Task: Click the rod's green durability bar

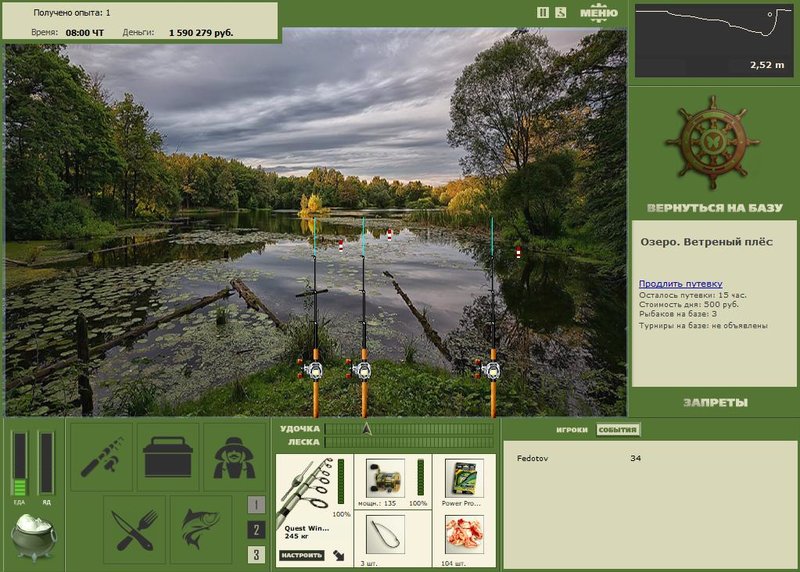Action: coord(341,482)
